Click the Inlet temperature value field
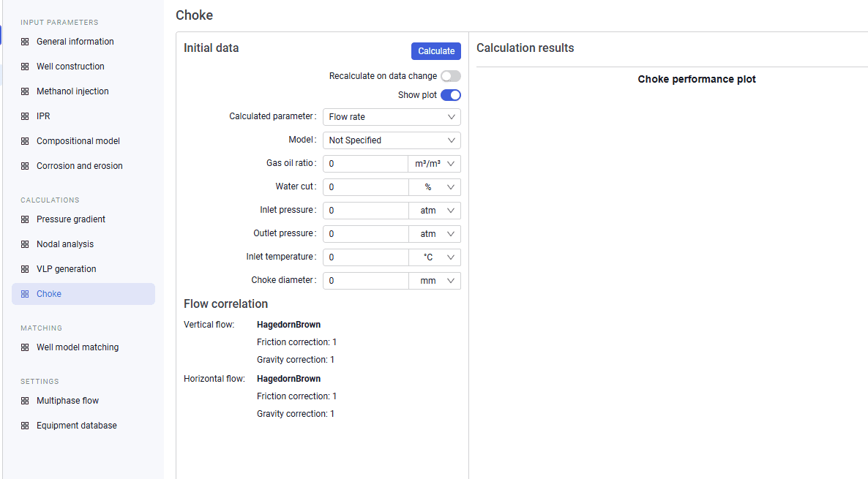 pyautogui.click(x=366, y=257)
